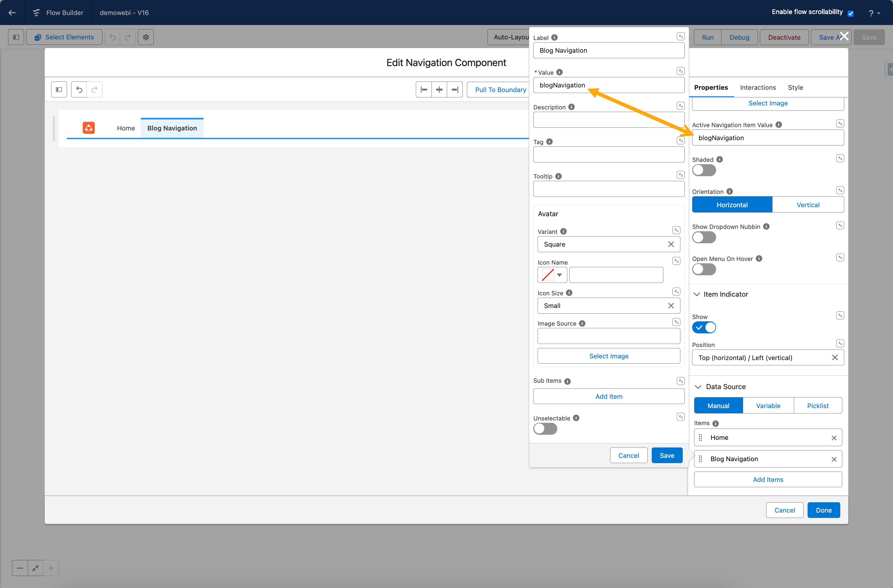Click the Add Item button under Sub Items
Screen dimensions: 893x588
609,396
